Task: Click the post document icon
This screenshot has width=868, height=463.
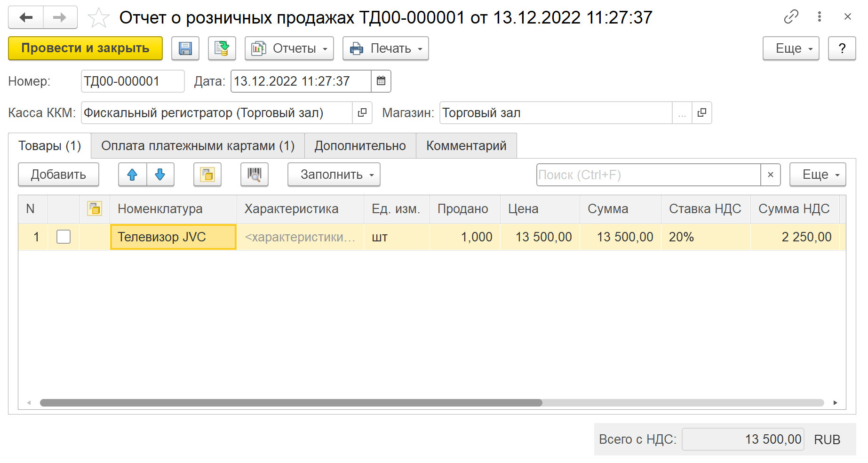Action: 222,48
